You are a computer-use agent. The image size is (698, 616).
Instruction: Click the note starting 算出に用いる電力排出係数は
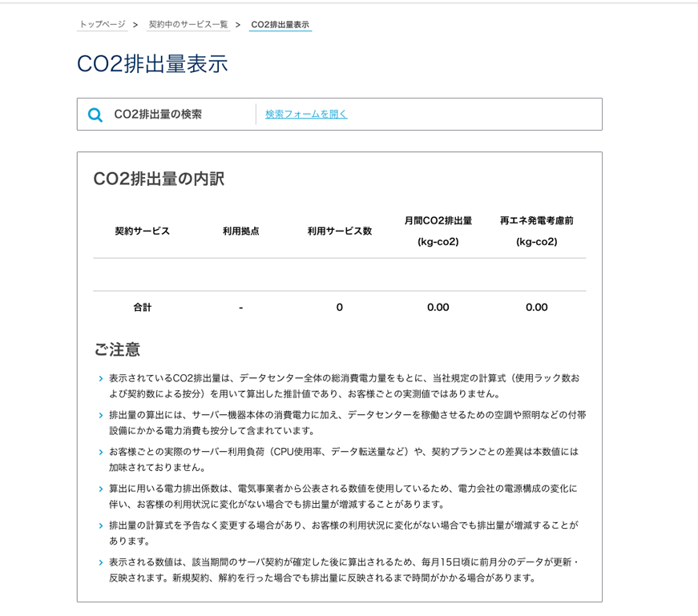343,497
